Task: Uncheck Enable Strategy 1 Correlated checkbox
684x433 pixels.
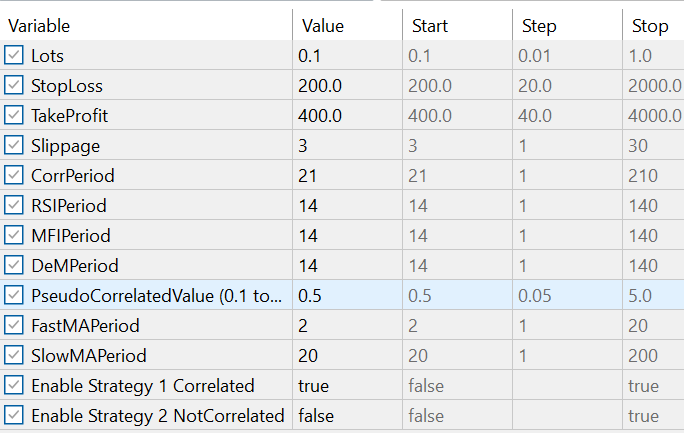Action: click(x=14, y=386)
